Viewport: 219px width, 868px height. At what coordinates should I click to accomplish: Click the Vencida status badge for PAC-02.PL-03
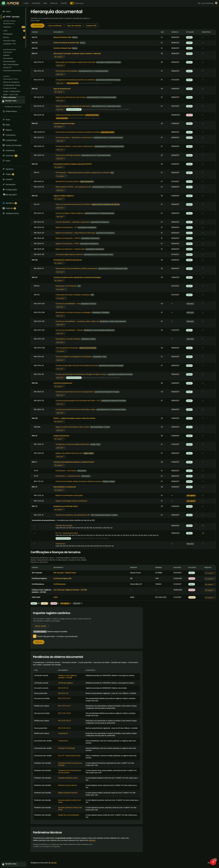[189, 115]
